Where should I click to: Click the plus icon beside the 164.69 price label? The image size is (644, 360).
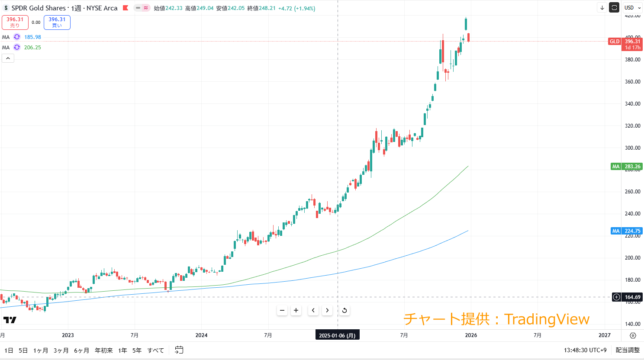(x=616, y=297)
